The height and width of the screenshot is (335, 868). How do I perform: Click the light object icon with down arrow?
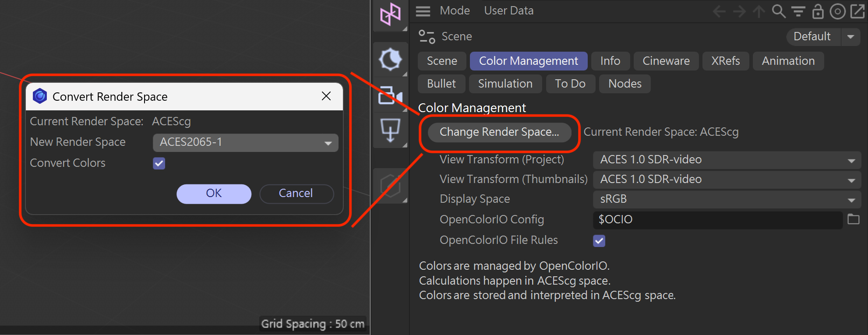point(390,130)
